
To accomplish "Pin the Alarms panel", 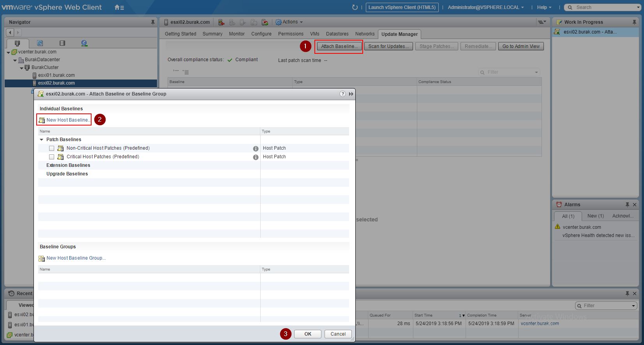I will pos(627,205).
